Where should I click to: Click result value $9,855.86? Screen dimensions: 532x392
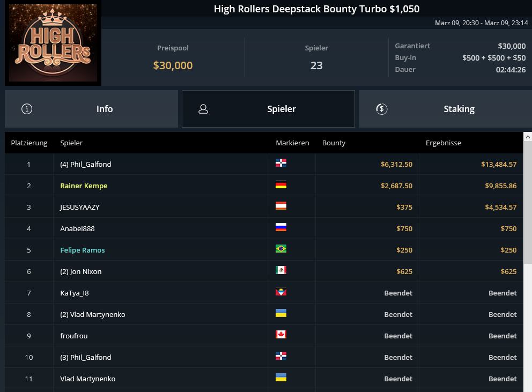coord(501,186)
